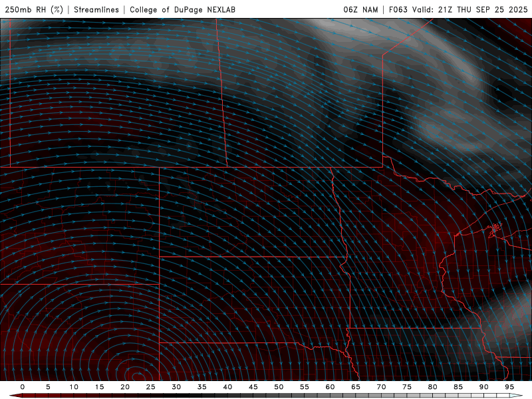Image resolution: width=532 pixels, height=399 pixels.
Task: Click the small island cluster in Lake Superior
Action: 495,229
